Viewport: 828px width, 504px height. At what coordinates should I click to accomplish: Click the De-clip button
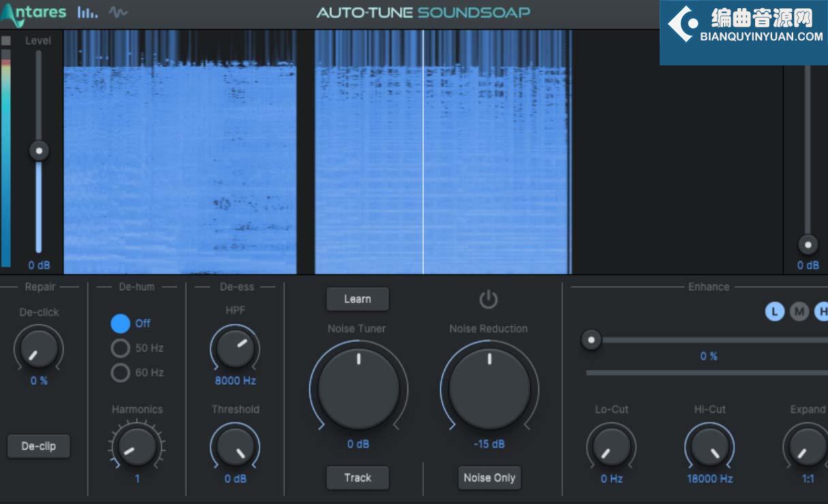pos(39,446)
